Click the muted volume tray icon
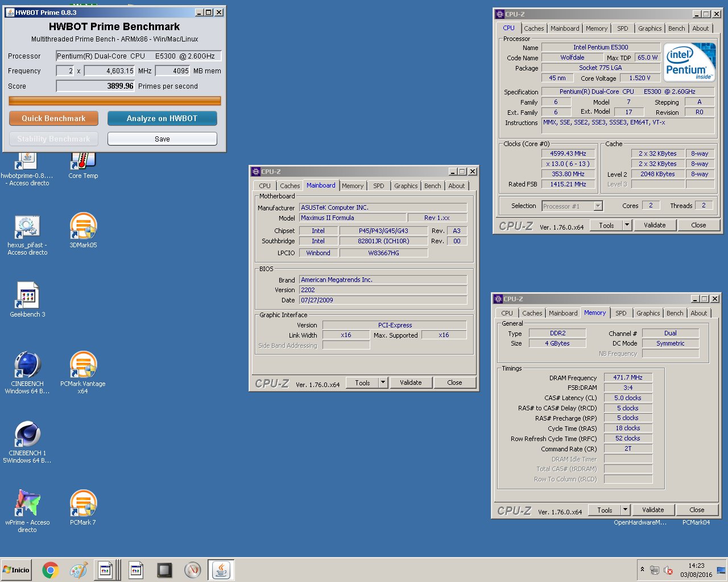Image resolution: width=728 pixels, height=582 pixels. tap(668, 570)
